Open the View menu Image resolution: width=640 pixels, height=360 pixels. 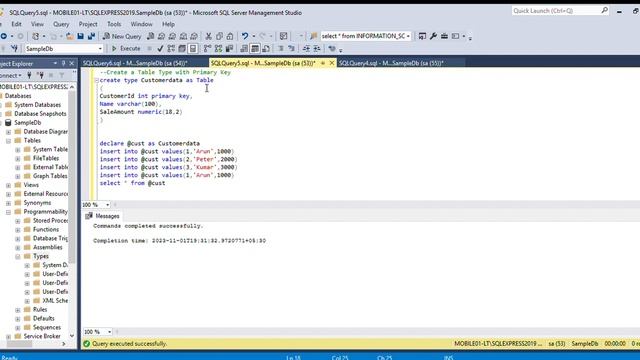[x=37, y=24]
